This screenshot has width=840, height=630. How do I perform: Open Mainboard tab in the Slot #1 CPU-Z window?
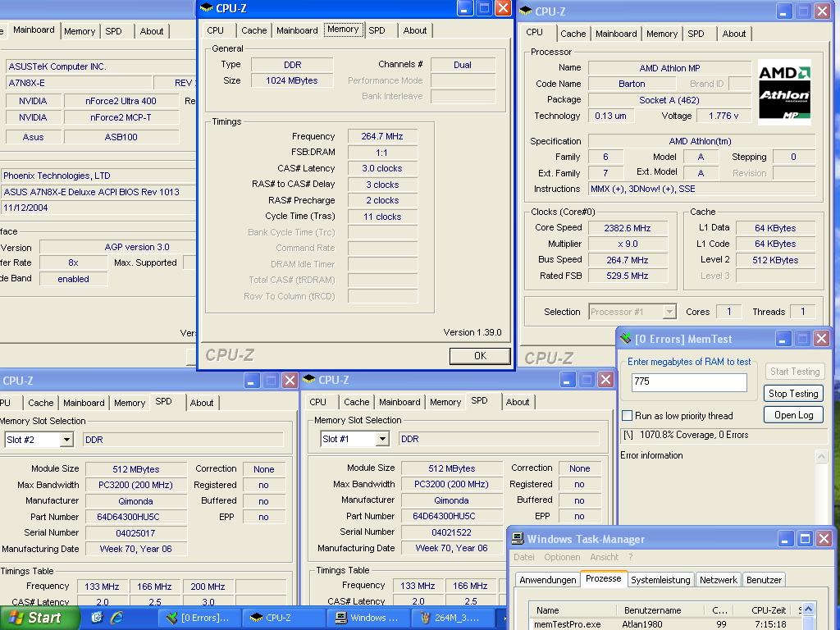399,402
